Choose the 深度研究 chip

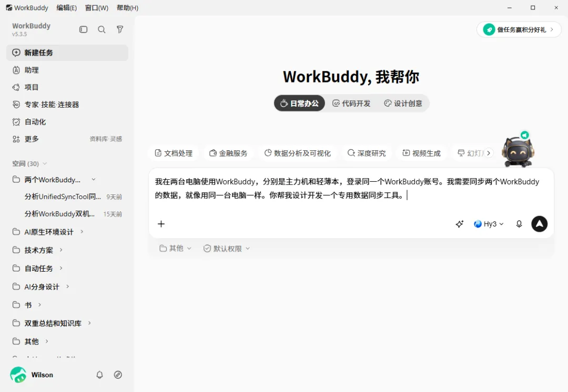coord(367,153)
